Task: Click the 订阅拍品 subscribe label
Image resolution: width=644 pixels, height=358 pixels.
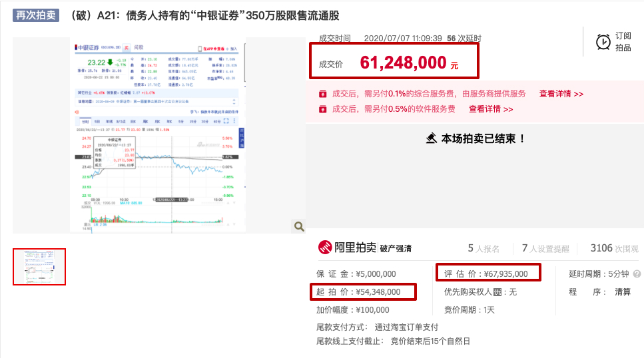Action: 623,42
